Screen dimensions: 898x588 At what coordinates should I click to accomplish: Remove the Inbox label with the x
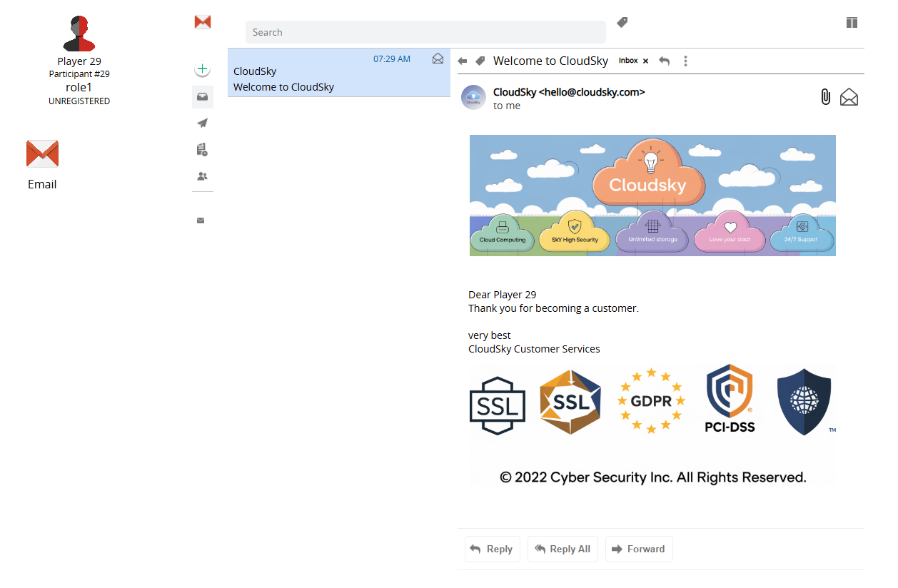pos(645,61)
